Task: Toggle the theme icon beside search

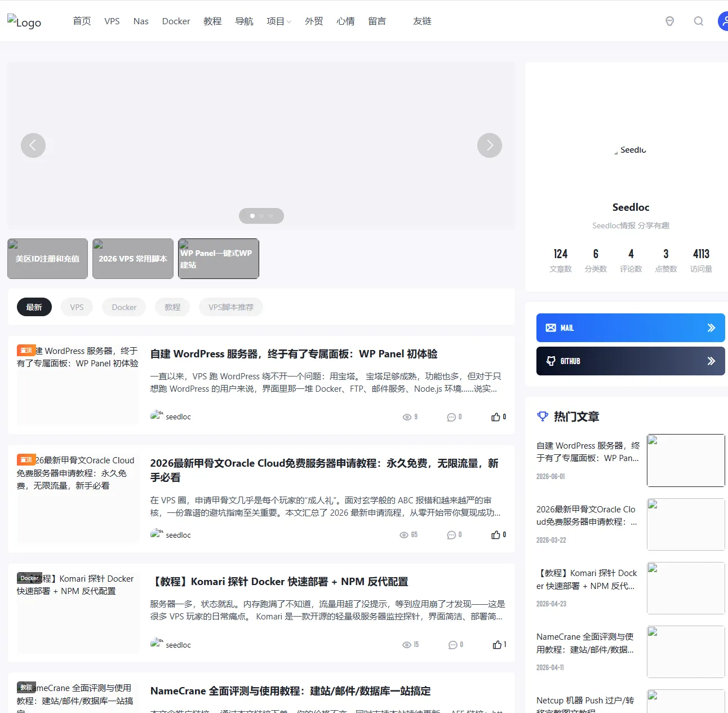Action: click(669, 21)
